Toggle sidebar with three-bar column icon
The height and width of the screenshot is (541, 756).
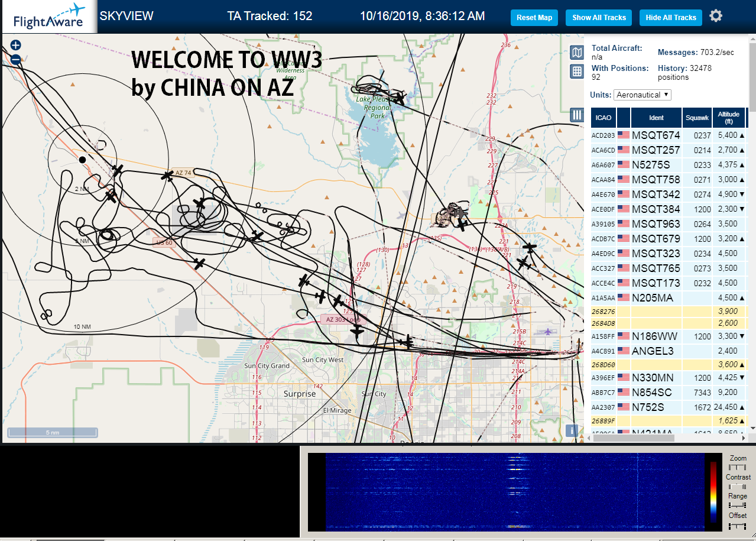(577, 115)
